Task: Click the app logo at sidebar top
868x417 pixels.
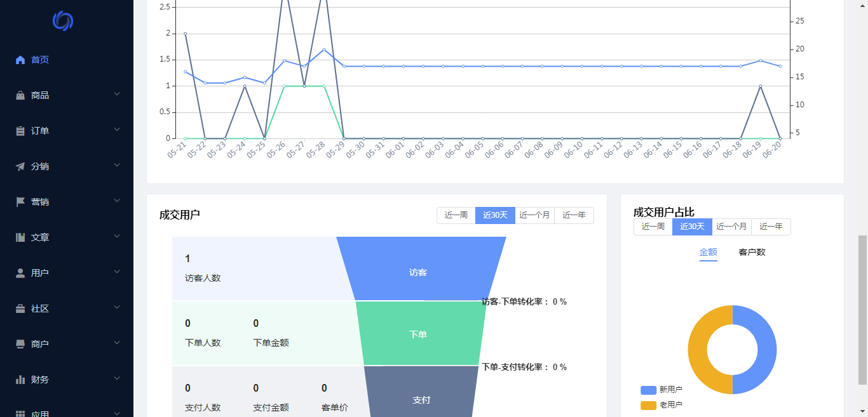Action: click(63, 21)
